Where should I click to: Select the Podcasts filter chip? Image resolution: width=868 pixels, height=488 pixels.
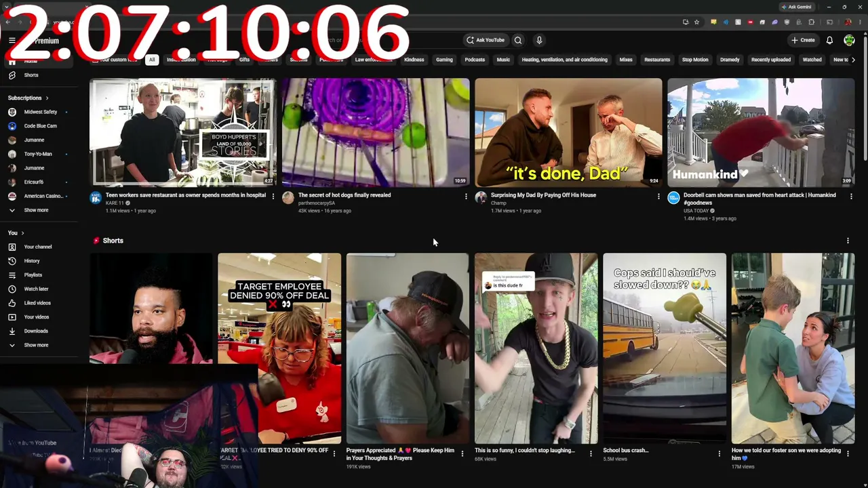475,60
